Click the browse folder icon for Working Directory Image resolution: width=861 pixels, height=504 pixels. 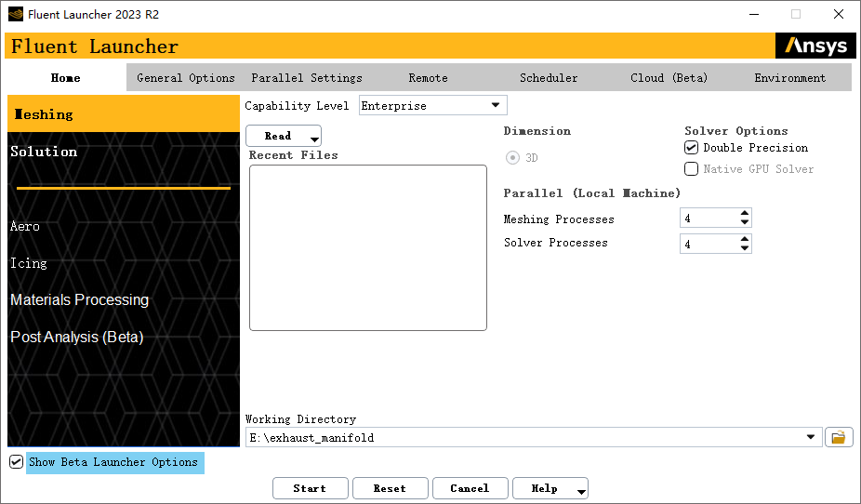pos(839,437)
